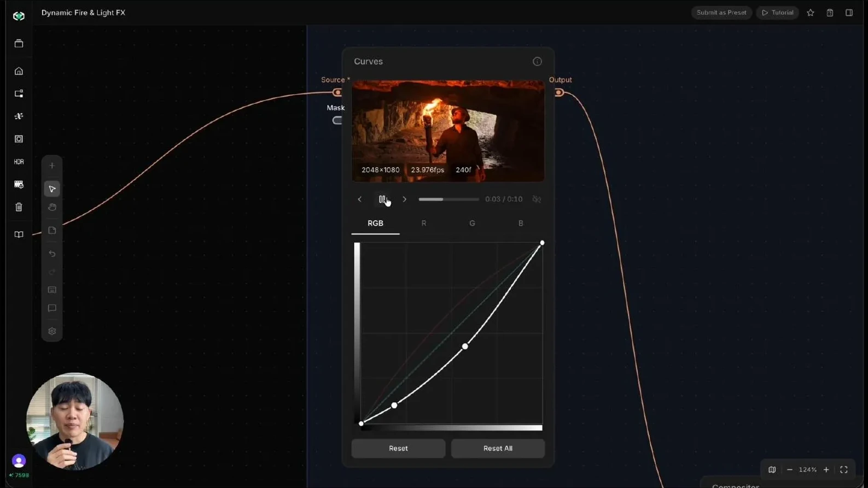Image resolution: width=868 pixels, height=488 pixels.
Task: Click the 240f frame count badge
Action: [463, 170]
